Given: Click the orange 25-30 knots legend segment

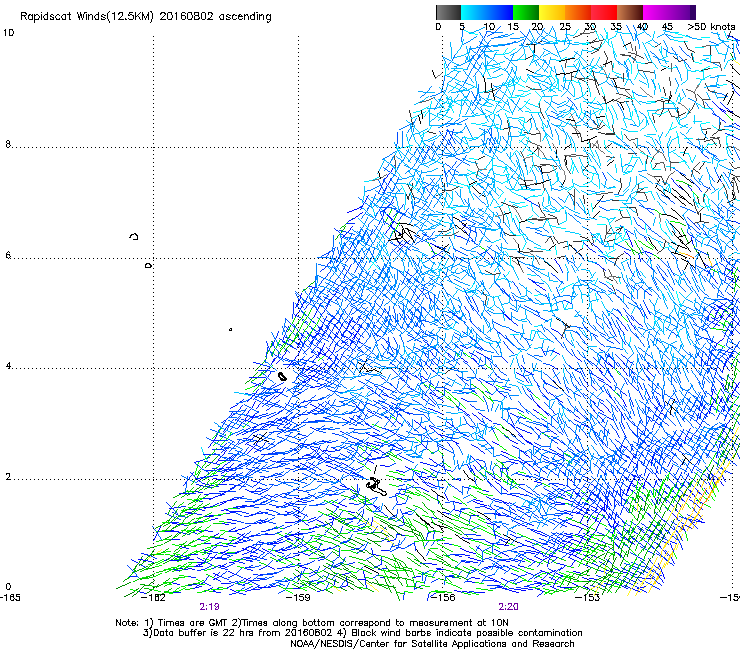Looking at the screenshot, I should 578,12.
